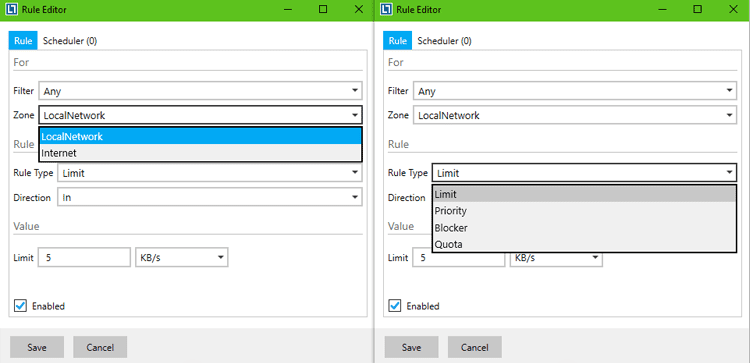The height and width of the screenshot is (363, 750).
Task: Click the NetLimiter logo icon in left window title bar
Action: click(12, 10)
